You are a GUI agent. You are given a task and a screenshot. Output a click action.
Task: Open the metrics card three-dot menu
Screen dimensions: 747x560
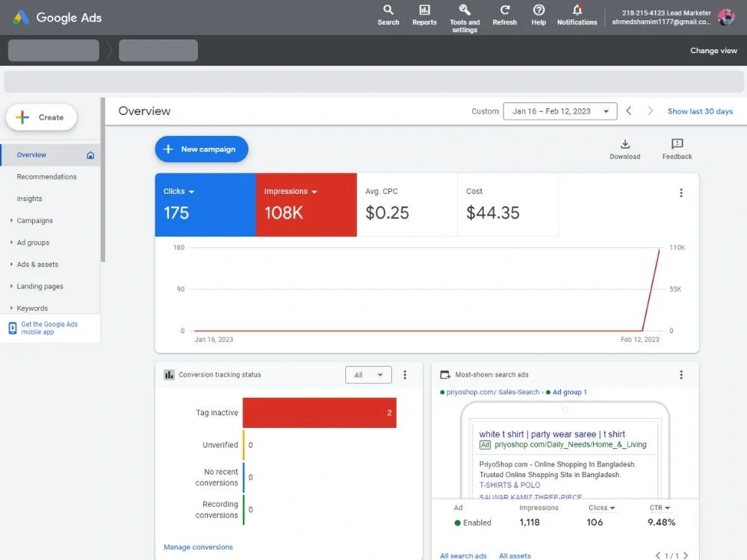pyautogui.click(x=681, y=193)
